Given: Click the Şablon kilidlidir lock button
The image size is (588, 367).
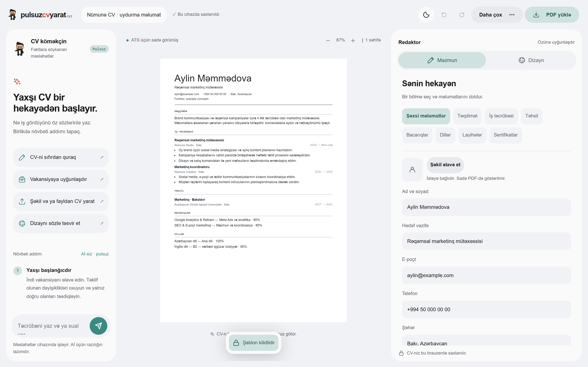Looking at the screenshot, I should (254, 342).
